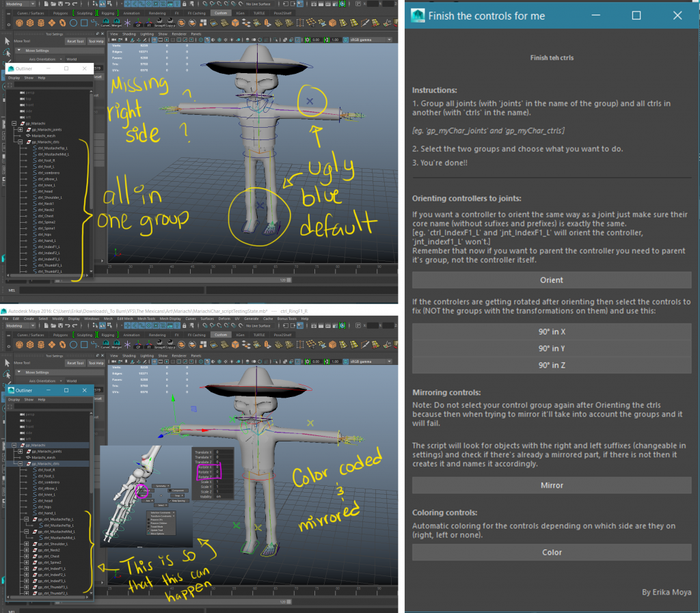Rotate controls using 90° in X

coord(552,331)
